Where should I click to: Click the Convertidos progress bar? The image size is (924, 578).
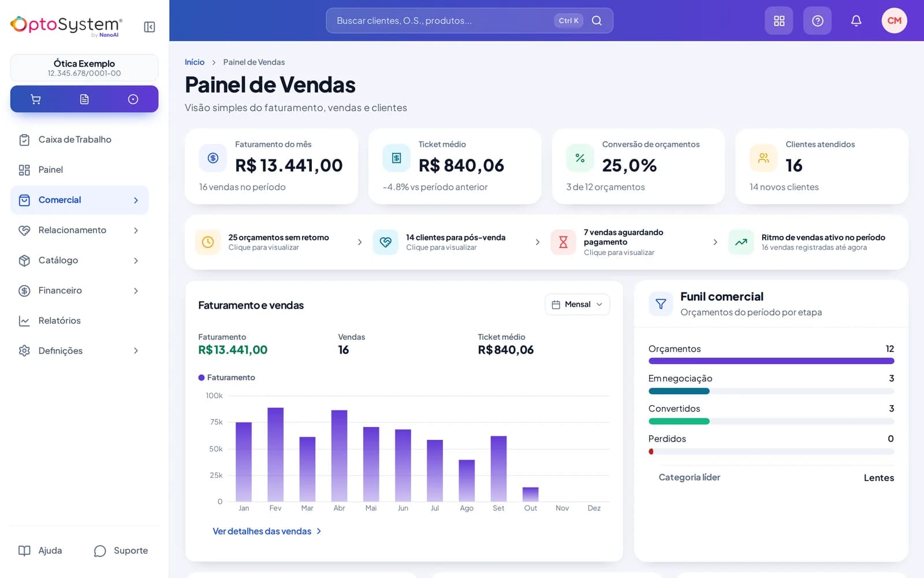771,421
